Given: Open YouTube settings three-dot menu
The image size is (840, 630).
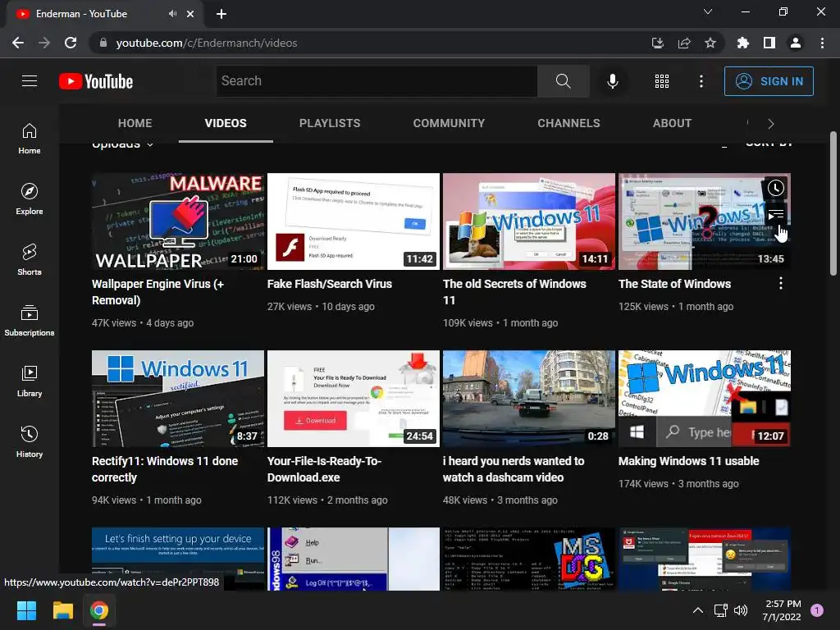Looking at the screenshot, I should coord(701,81).
